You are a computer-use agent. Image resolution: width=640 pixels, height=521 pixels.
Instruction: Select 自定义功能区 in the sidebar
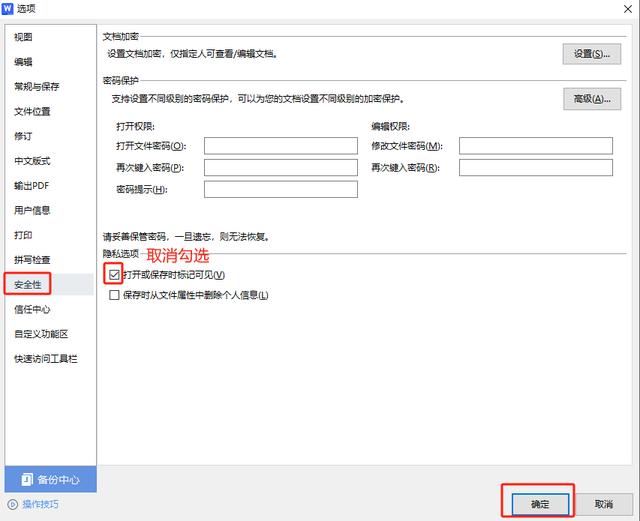41,334
